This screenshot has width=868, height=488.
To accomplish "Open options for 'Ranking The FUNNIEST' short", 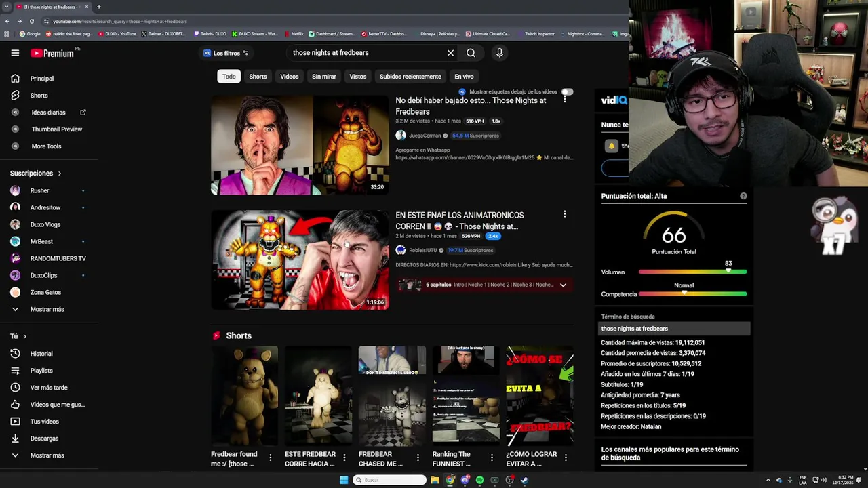I will [492, 458].
